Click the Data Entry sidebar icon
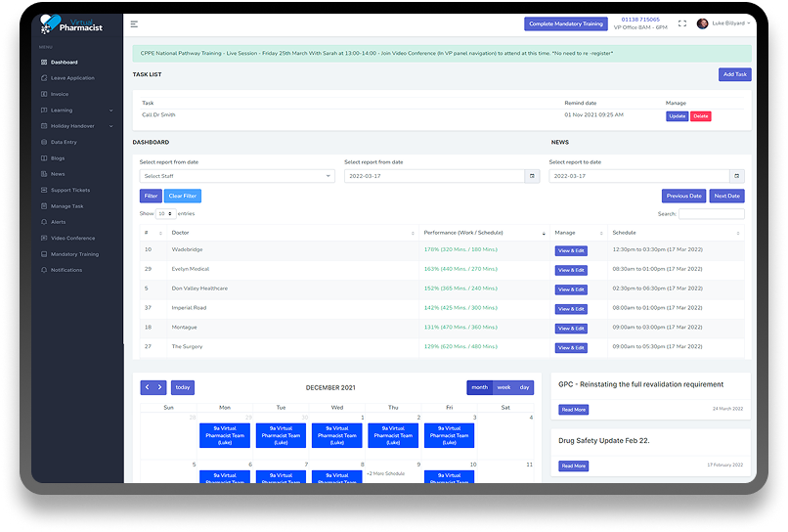Viewport: 788px width, 532px height. point(44,143)
